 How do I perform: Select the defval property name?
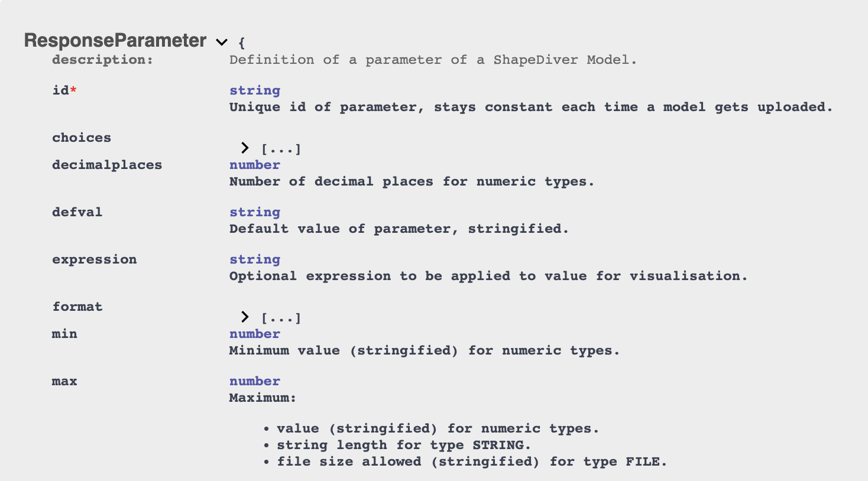click(x=77, y=212)
